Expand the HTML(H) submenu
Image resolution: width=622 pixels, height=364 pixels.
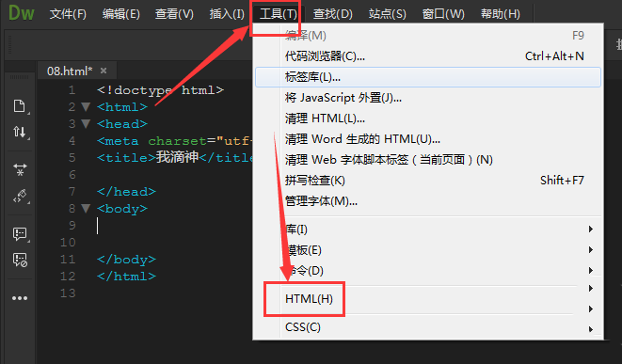[428, 298]
